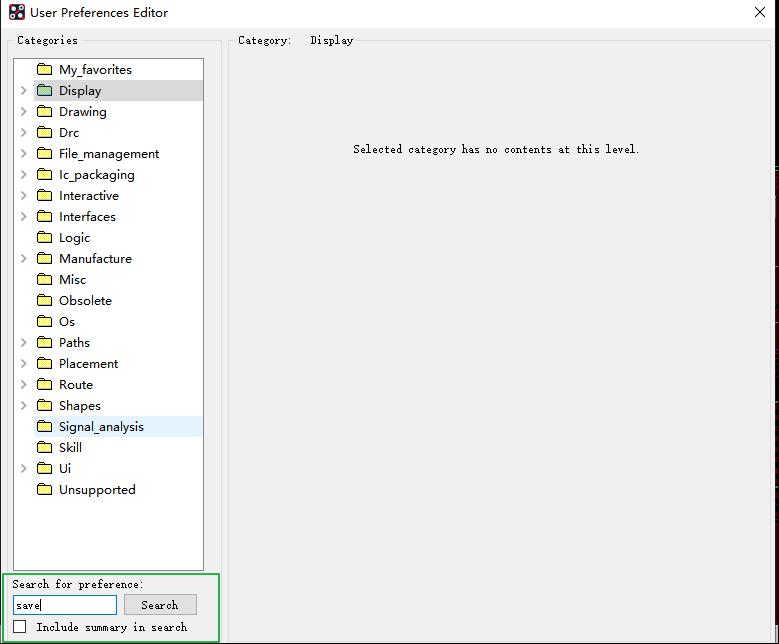Select the Ic_packaging category
The height and width of the screenshot is (644, 779).
[x=96, y=175]
